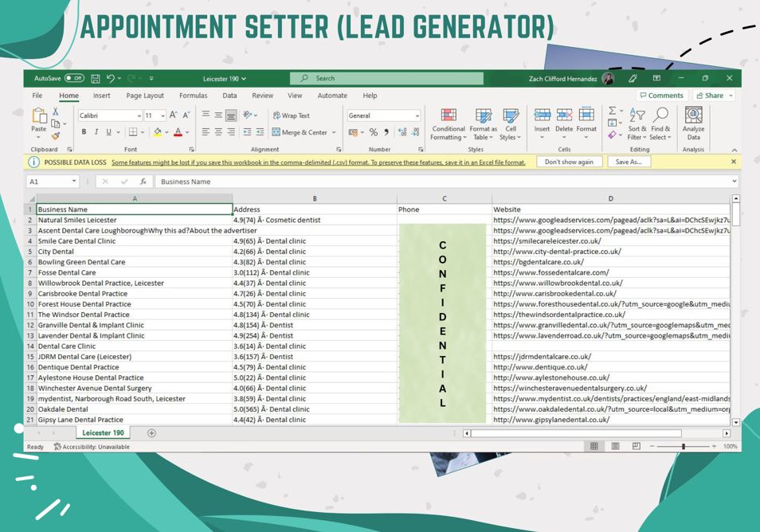Click the Save disk icon

tap(96, 78)
